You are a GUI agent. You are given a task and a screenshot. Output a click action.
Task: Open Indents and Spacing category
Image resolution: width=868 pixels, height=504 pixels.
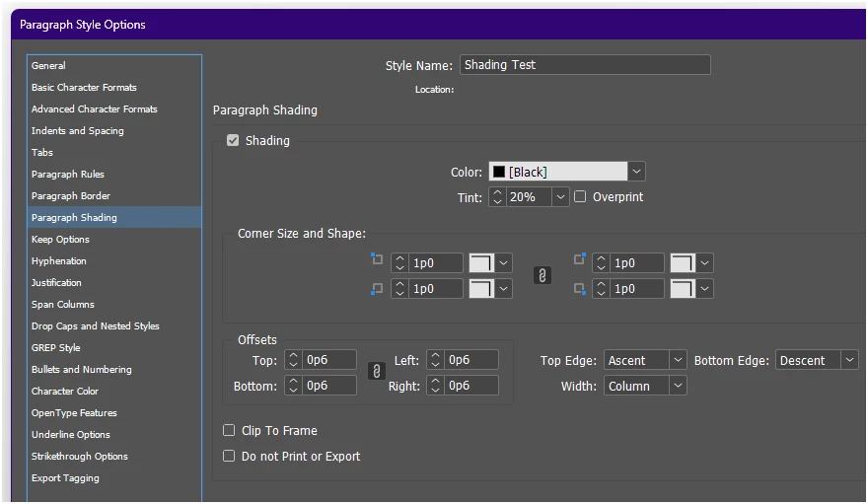tap(114, 130)
